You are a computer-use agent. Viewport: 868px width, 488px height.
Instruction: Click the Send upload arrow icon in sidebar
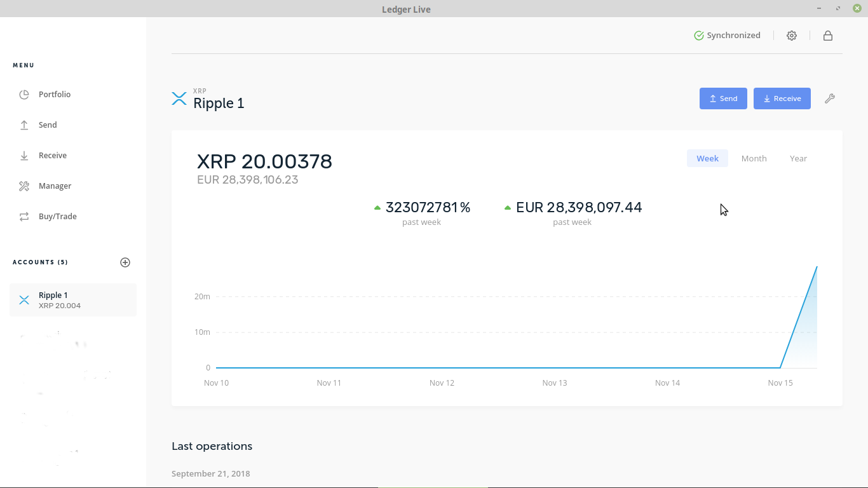(x=24, y=125)
